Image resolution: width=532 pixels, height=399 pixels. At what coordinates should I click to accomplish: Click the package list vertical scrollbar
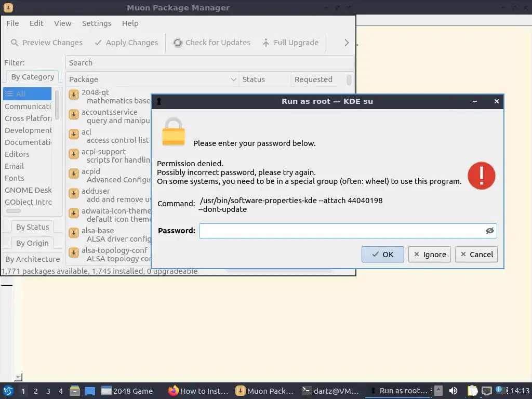(x=349, y=79)
